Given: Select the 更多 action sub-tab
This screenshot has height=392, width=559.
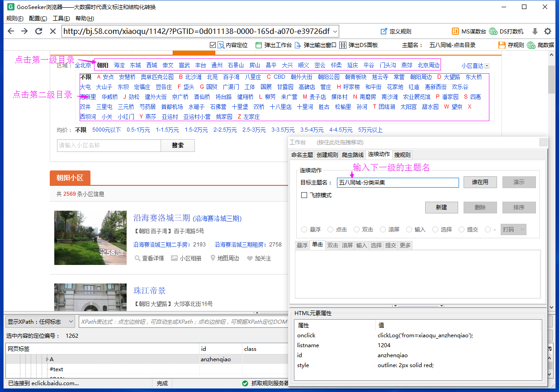Looking at the screenshot, I should point(405,245).
